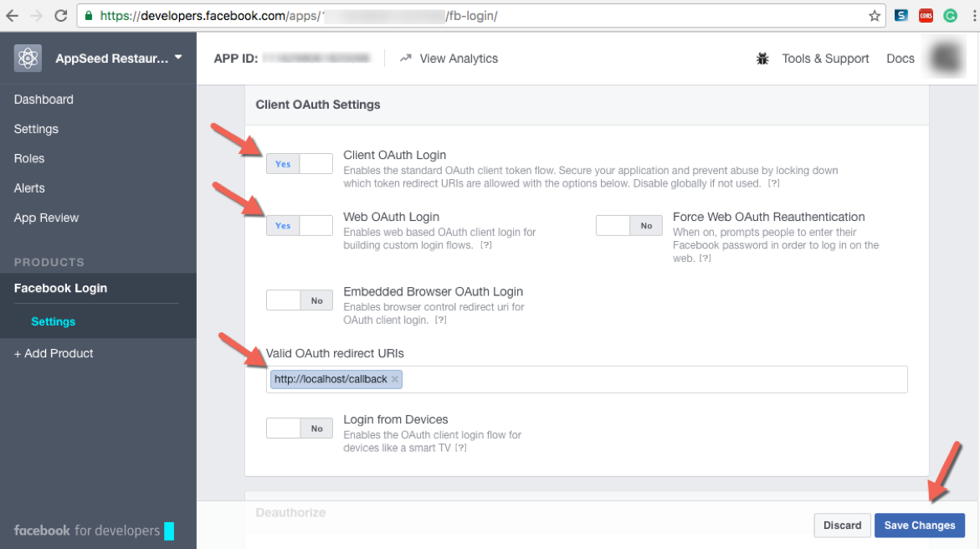
Task: Open Facebook Login Settings sub-item
Action: [x=53, y=321]
